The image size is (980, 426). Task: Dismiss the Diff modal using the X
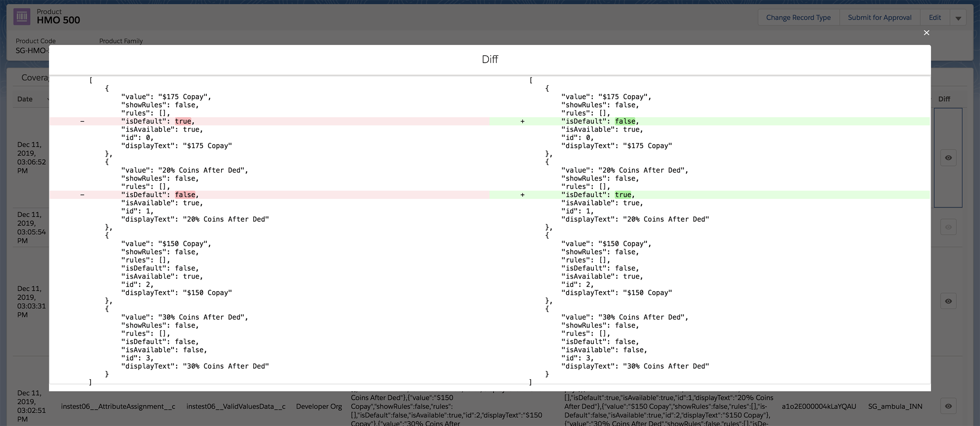click(x=927, y=33)
